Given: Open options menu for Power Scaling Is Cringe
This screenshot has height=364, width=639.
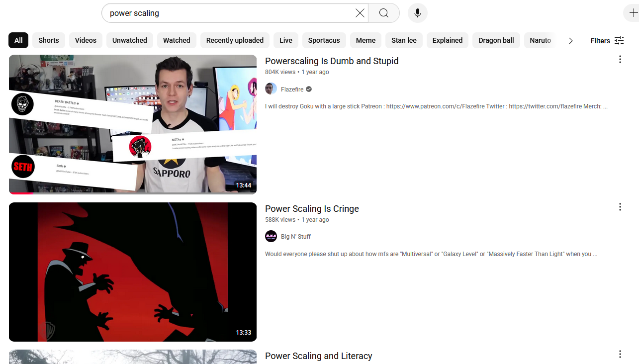Looking at the screenshot, I should pos(620,207).
